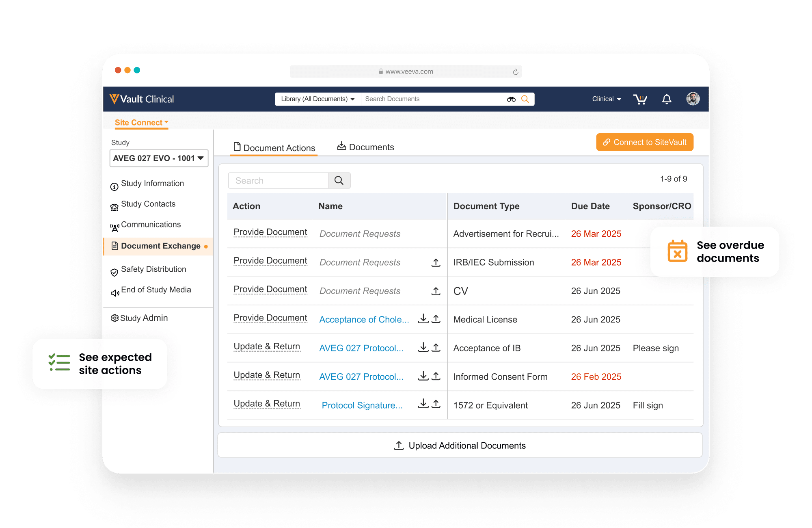Image resolution: width=812 pixels, height=528 pixels.
Task: Click Connect to SiteVault button
Action: pos(644,143)
